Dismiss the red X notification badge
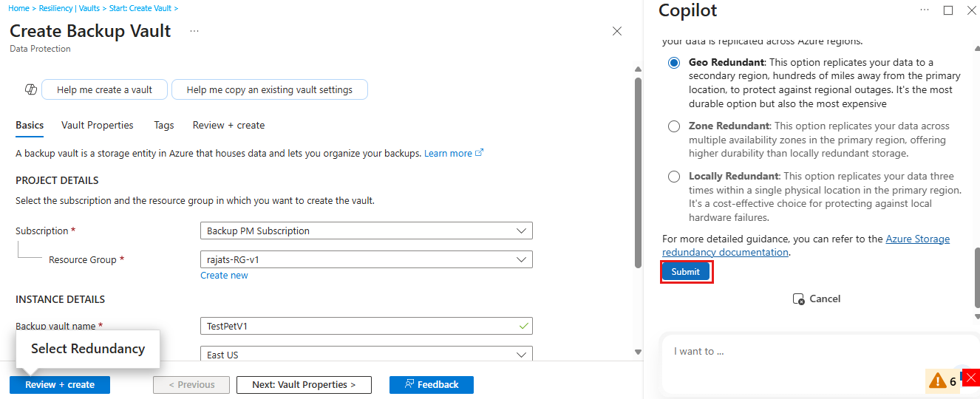 point(971,377)
